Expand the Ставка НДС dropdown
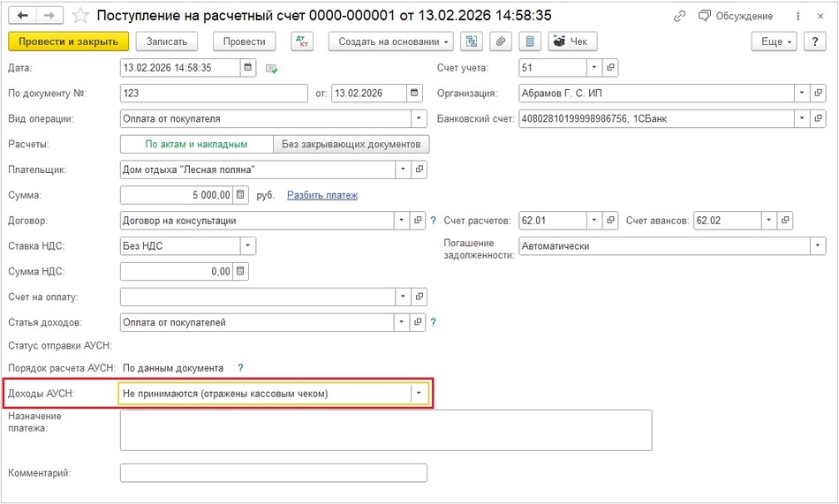Screen dimensions: 839x504 coord(248,246)
